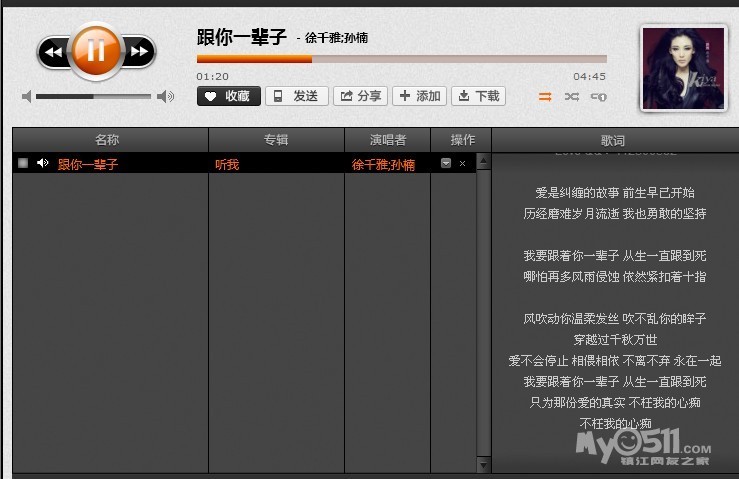Mute using the left speaker icon
The image size is (739, 479).
tap(27, 97)
